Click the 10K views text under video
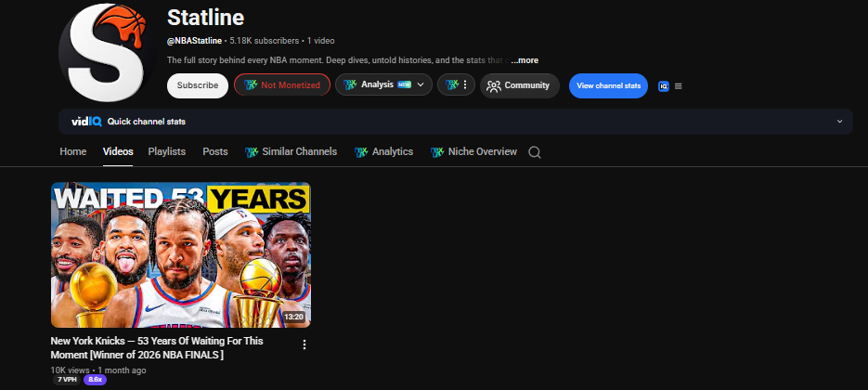The width and height of the screenshot is (868, 390). (70, 370)
